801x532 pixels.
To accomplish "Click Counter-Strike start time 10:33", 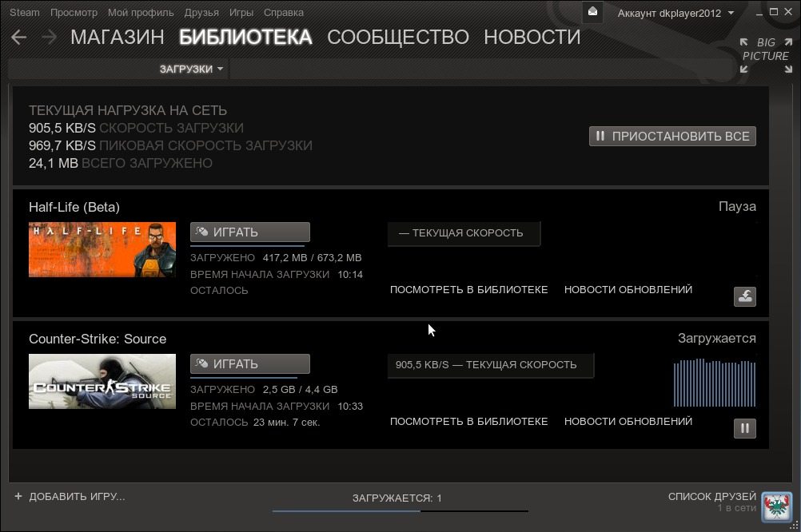I will [x=350, y=406].
